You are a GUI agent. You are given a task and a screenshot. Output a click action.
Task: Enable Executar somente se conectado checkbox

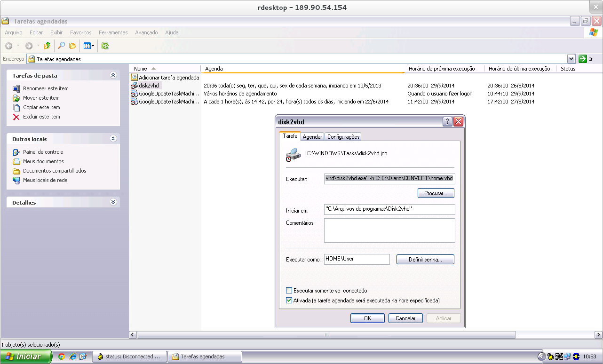tap(289, 291)
